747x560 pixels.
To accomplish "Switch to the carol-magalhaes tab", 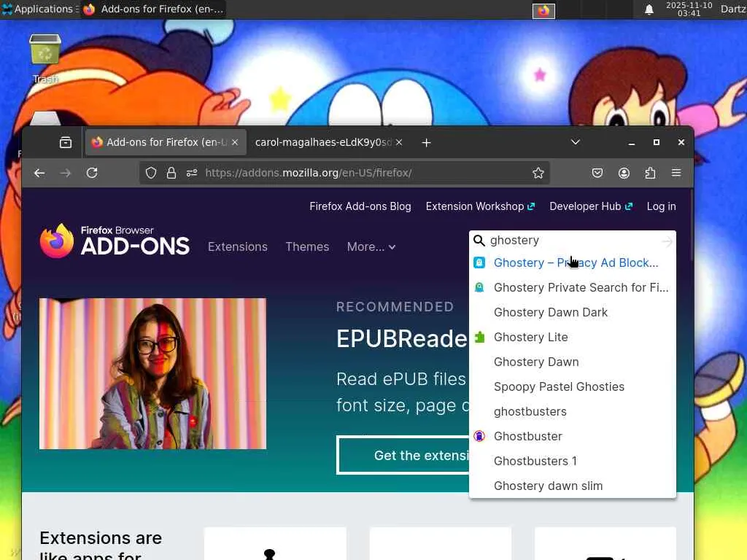I will pos(324,142).
